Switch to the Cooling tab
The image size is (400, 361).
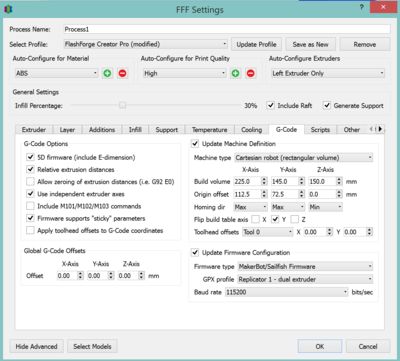click(x=252, y=130)
